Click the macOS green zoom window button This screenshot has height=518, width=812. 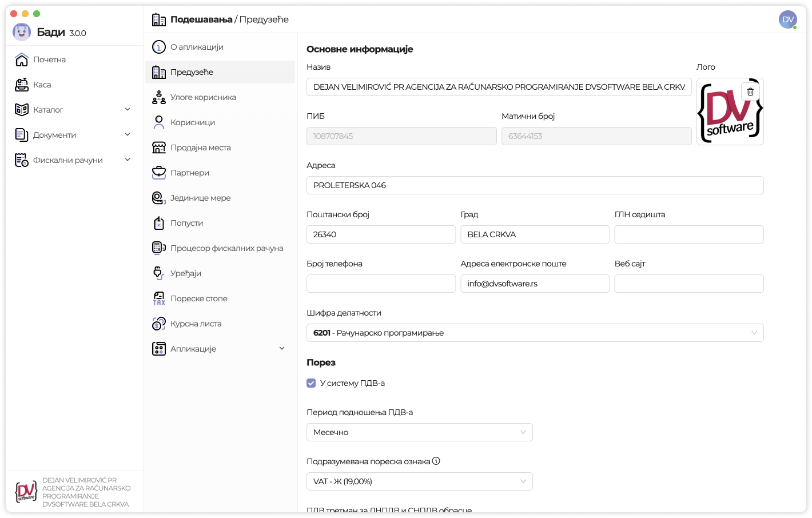click(37, 14)
